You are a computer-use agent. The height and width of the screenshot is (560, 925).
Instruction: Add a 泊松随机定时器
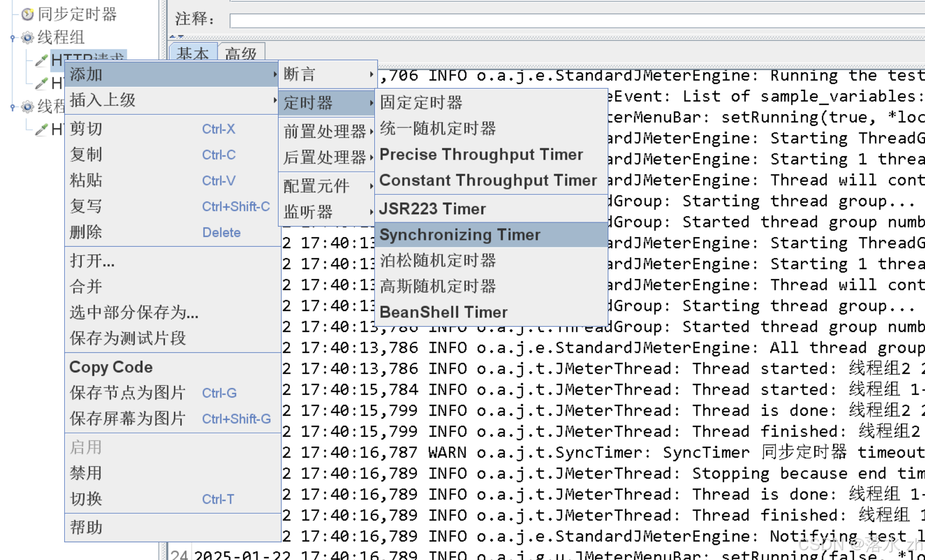pyautogui.click(x=491, y=261)
